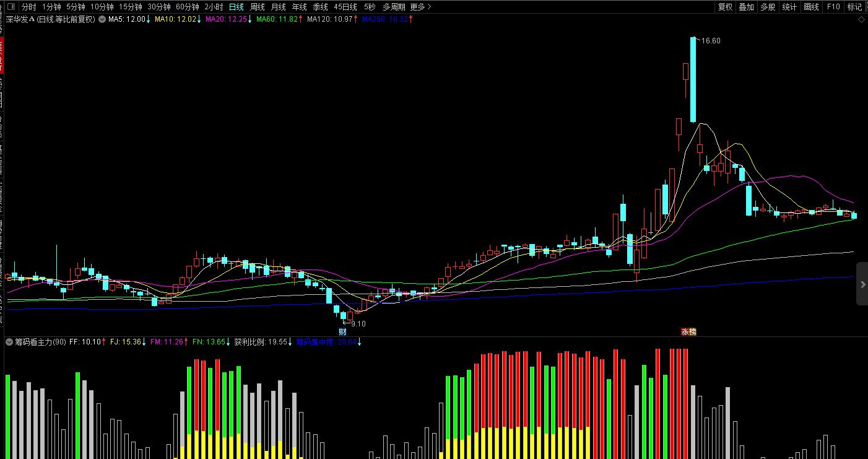The height and width of the screenshot is (459, 868).
Task: Toggle 叠加 overlay comparison
Action: [x=746, y=7]
